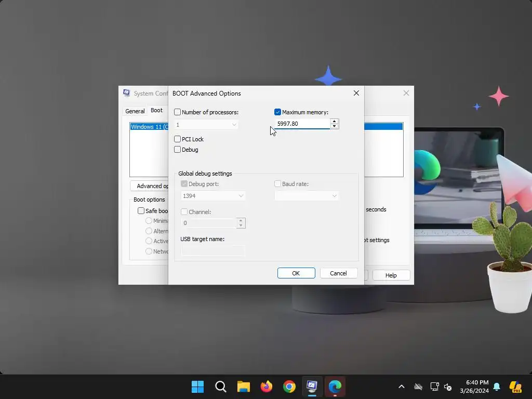Screen dimensions: 532x399
Task: Open File Explorer from taskbar
Action: (243, 387)
